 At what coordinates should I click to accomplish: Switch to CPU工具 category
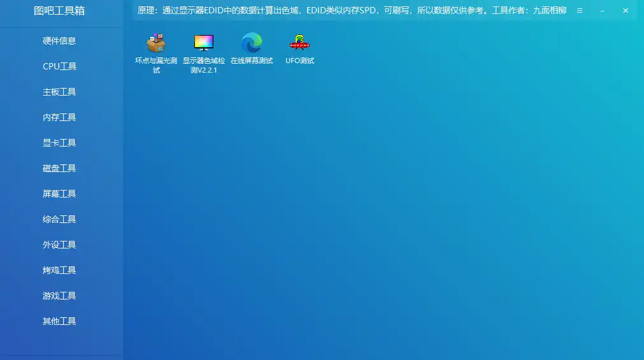(x=59, y=66)
